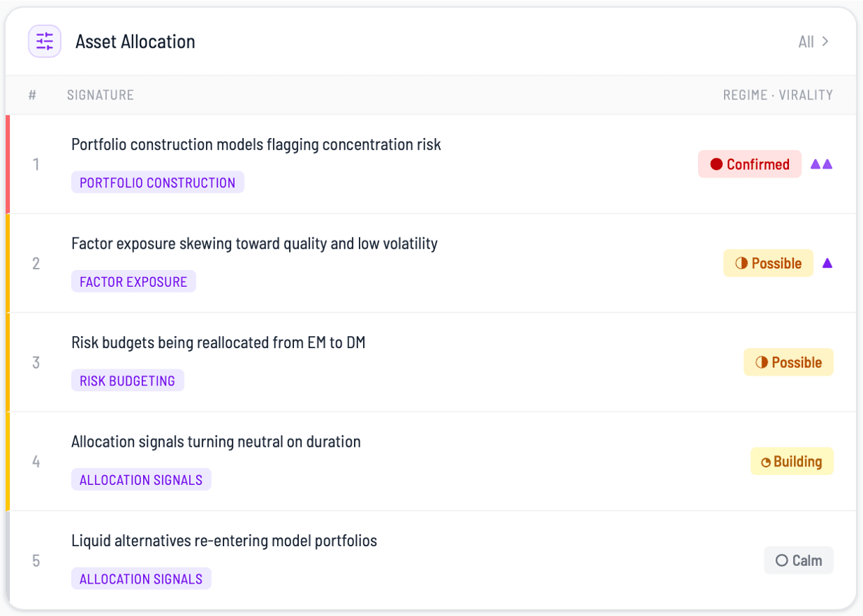Open risk budgets reallocated EM to DM signature
The image size is (863, 616).
click(x=219, y=343)
